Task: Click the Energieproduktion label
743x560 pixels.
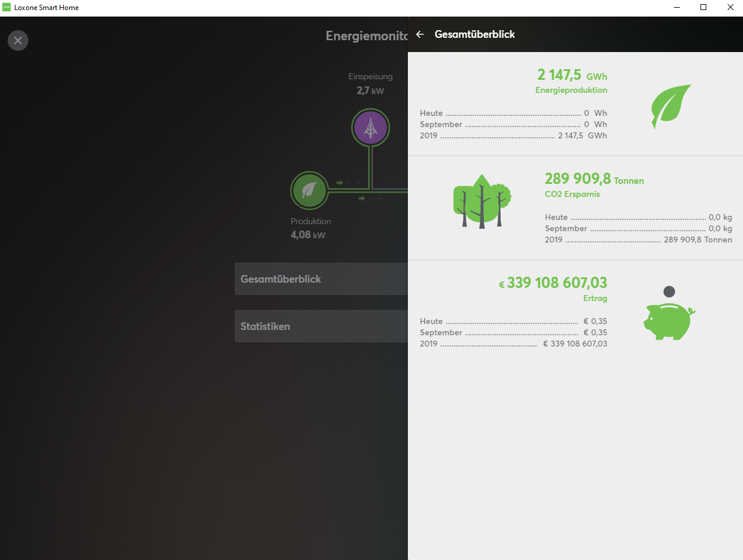Action: [571, 90]
